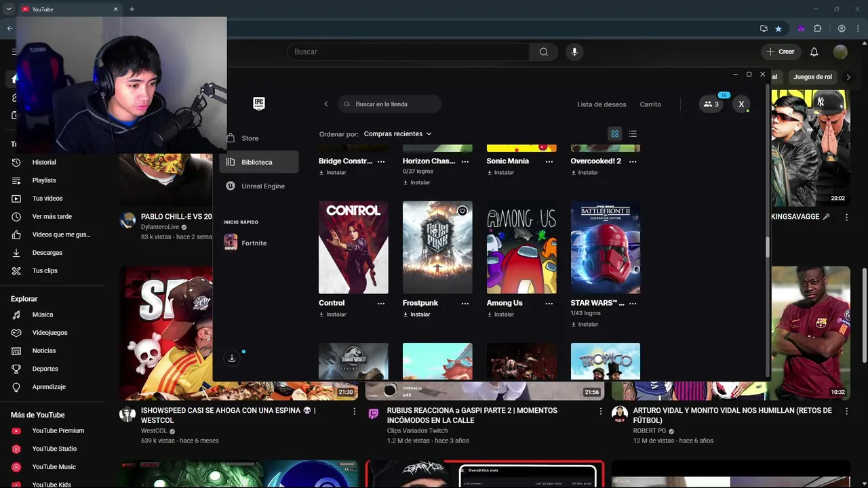Open options menu for Horizon Chase

click(x=465, y=161)
